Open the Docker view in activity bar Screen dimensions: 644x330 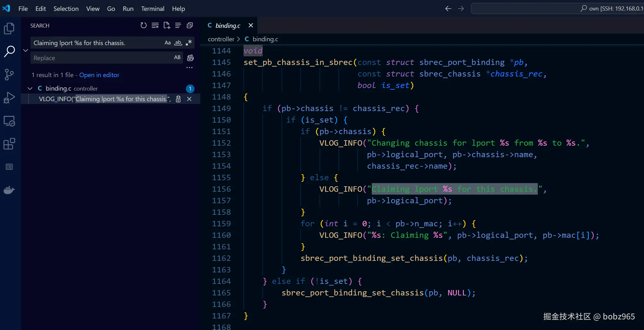(x=9, y=190)
